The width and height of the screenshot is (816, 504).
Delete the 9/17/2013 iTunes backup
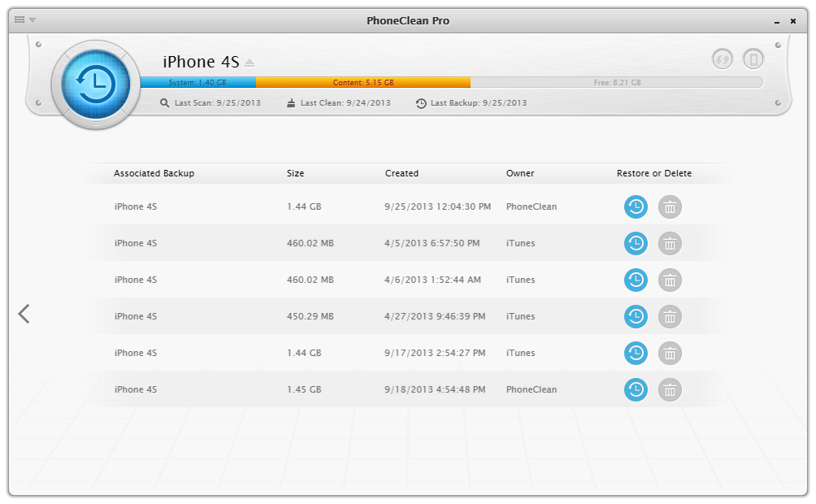[x=670, y=353]
